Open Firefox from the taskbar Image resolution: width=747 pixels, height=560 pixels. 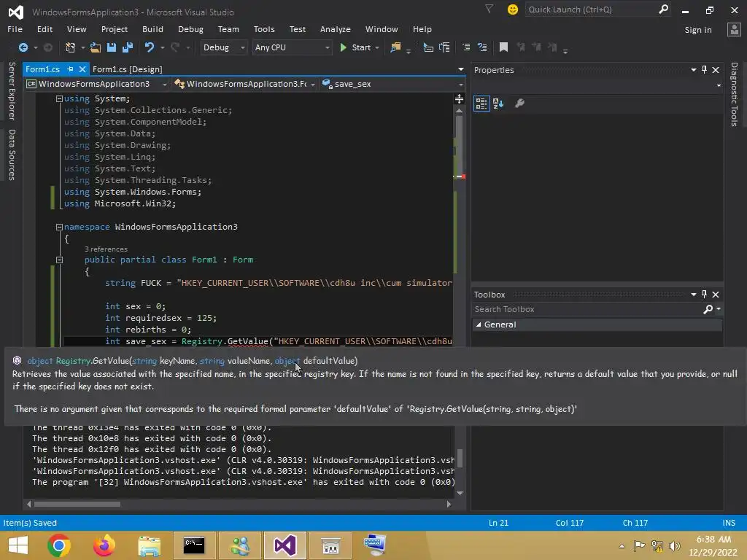tap(104, 545)
